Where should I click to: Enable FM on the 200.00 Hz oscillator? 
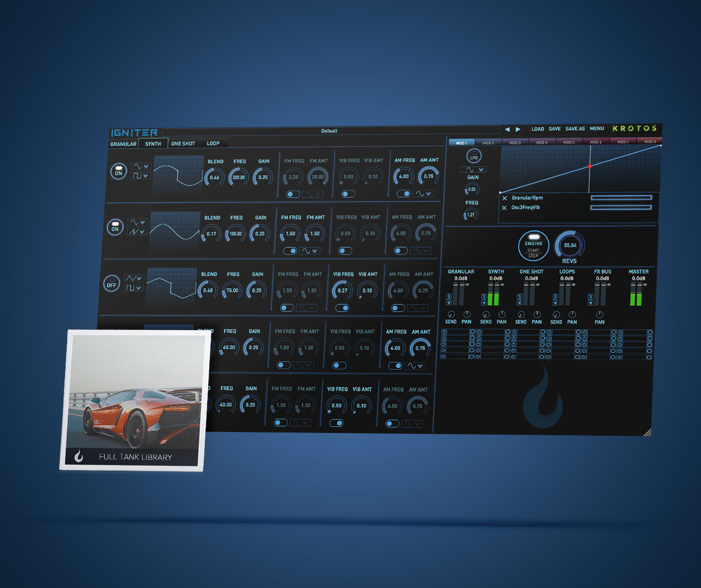click(293, 194)
